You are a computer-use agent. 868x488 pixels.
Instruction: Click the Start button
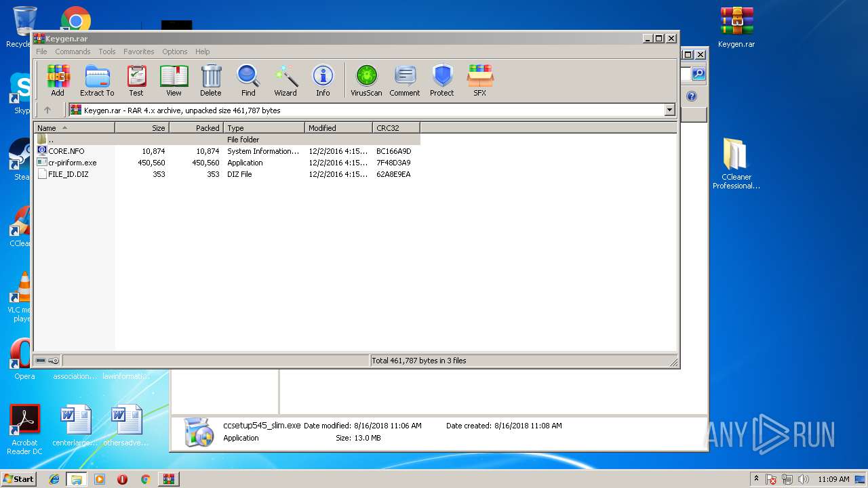coord(18,479)
